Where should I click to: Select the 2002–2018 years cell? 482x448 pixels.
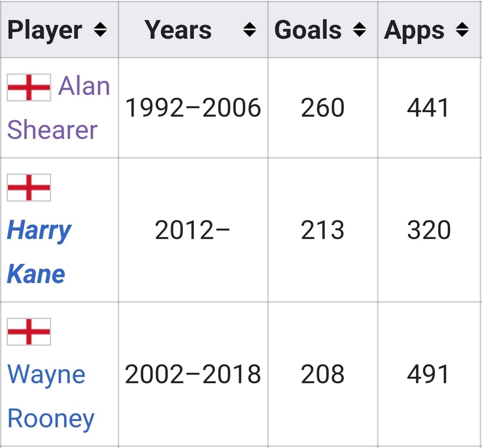click(193, 374)
